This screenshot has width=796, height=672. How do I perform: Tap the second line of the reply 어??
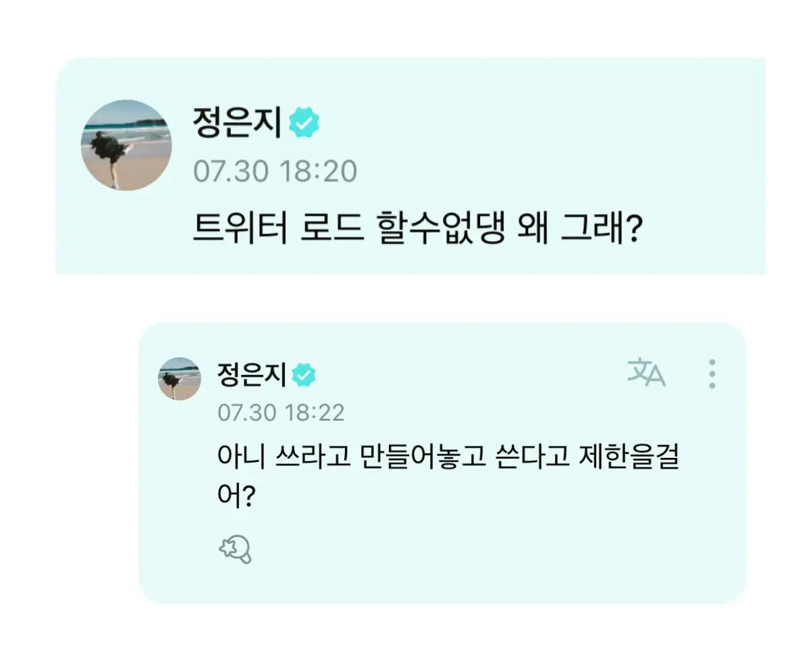point(236,495)
